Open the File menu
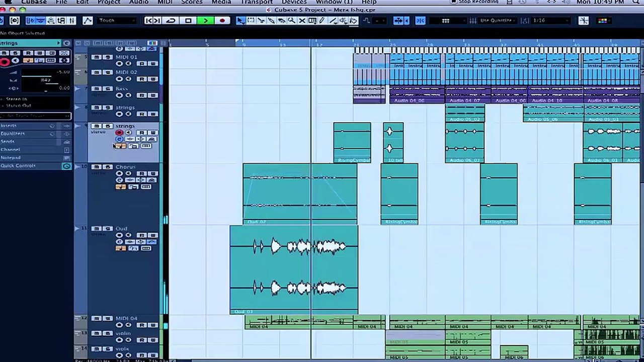Viewport: 644px width, 362px height. point(61,3)
